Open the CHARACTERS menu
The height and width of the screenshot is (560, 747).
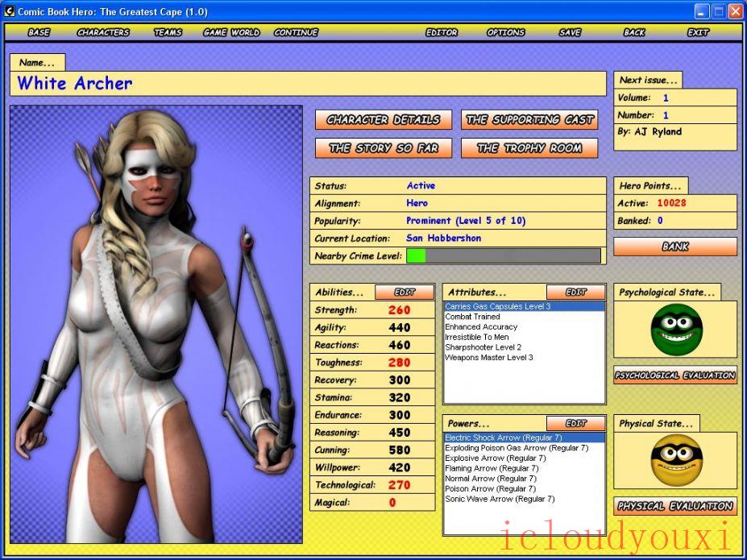pos(103,32)
